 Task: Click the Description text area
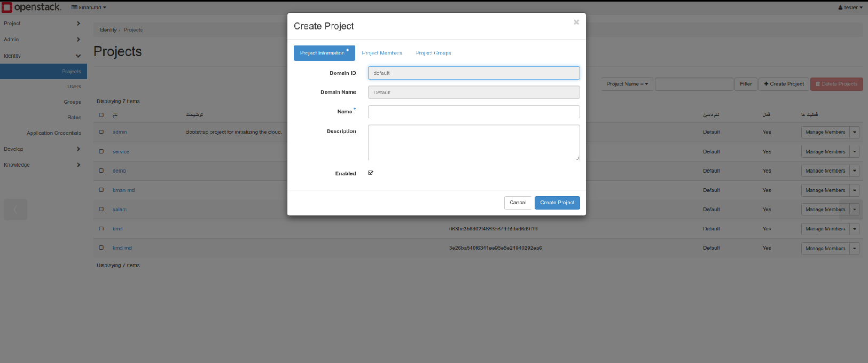[x=474, y=143]
